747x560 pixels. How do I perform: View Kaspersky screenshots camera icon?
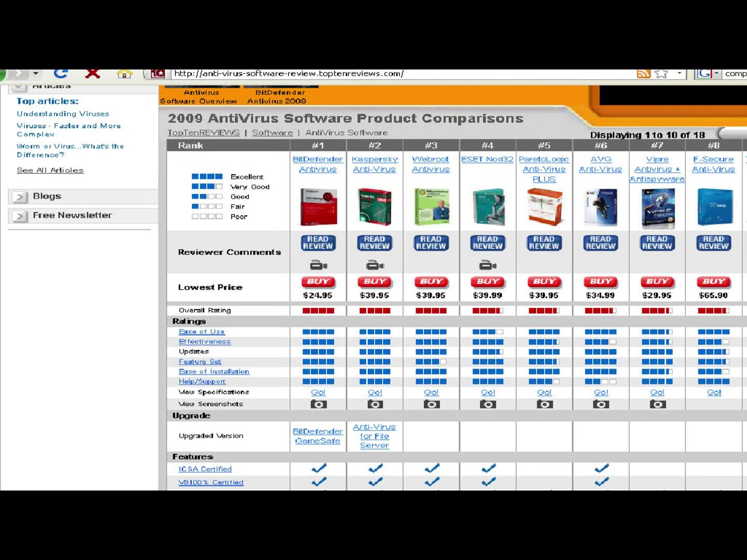375,404
